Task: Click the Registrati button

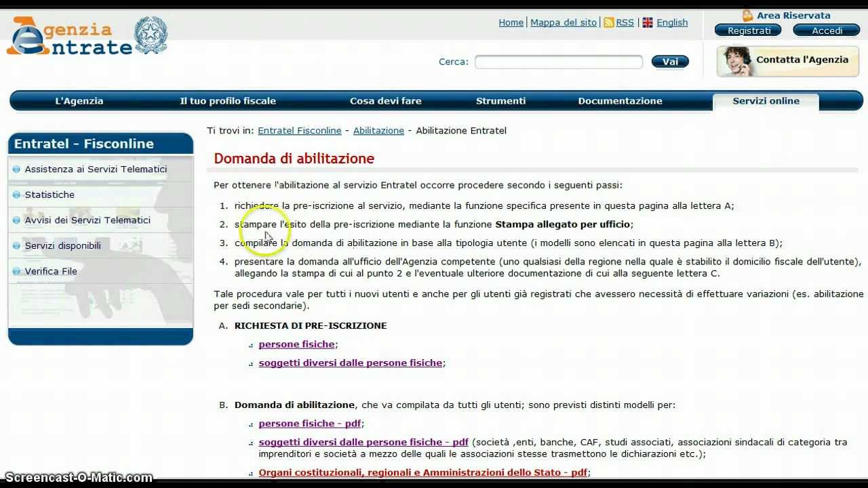Action: (x=749, y=30)
